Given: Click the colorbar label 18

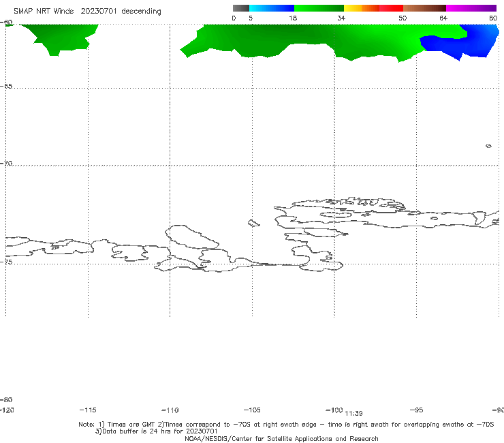Looking at the screenshot, I should pos(293,18).
